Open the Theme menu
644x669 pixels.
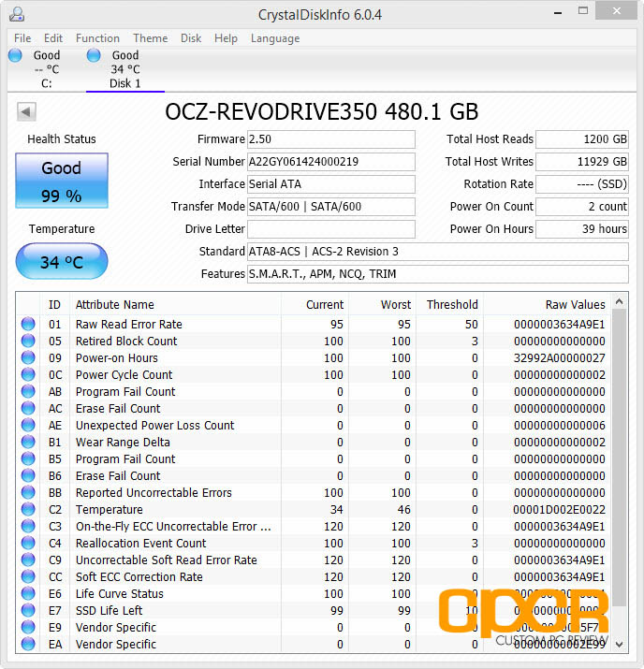(x=150, y=38)
